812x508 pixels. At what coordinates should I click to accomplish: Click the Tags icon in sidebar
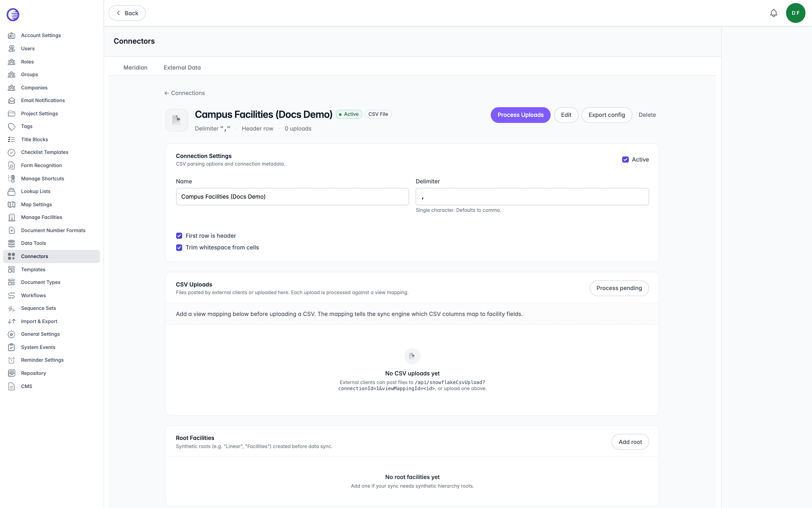[x=12, y=126]
